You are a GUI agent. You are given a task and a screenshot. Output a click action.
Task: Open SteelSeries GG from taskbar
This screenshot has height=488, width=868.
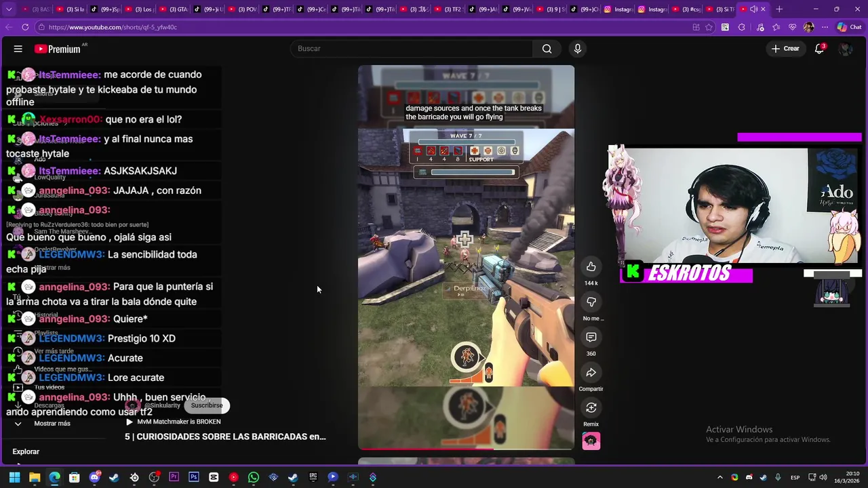pos(134,477)
